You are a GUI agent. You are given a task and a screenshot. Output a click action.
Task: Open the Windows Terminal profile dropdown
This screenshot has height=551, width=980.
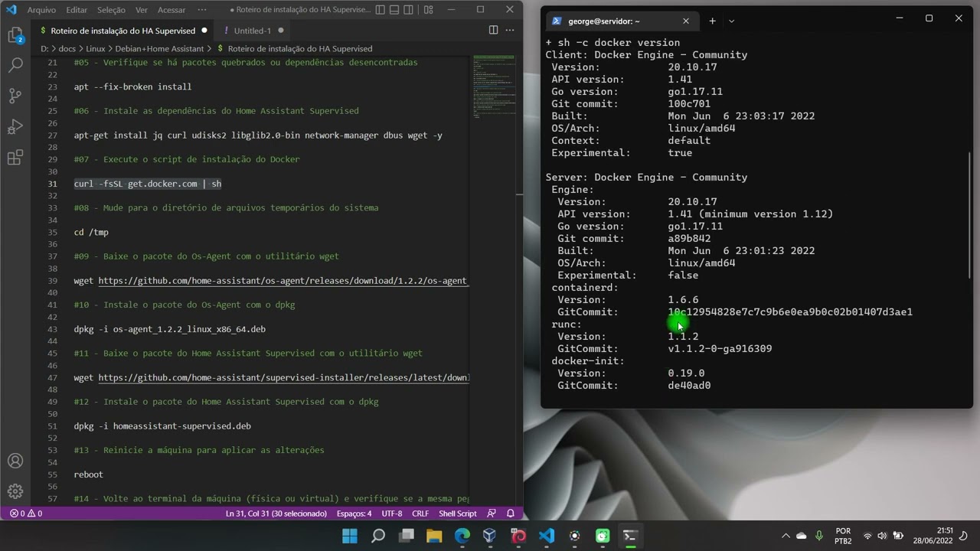(731, 21)
